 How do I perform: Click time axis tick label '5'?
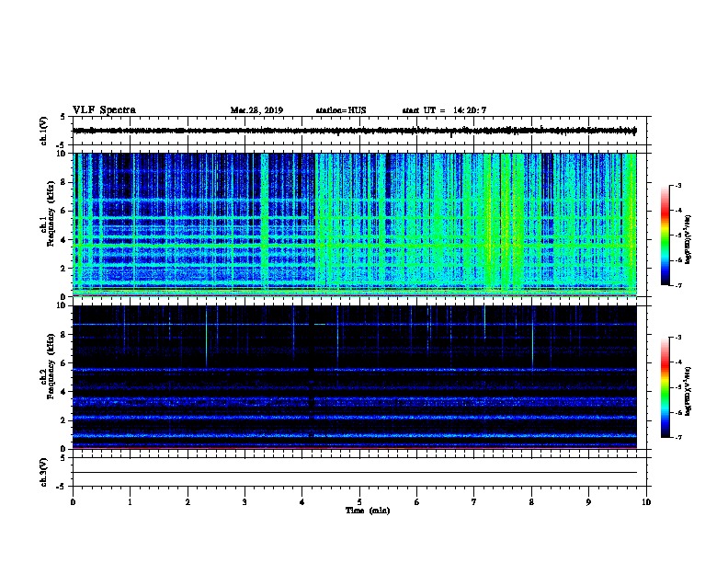[x=359, y=501]
